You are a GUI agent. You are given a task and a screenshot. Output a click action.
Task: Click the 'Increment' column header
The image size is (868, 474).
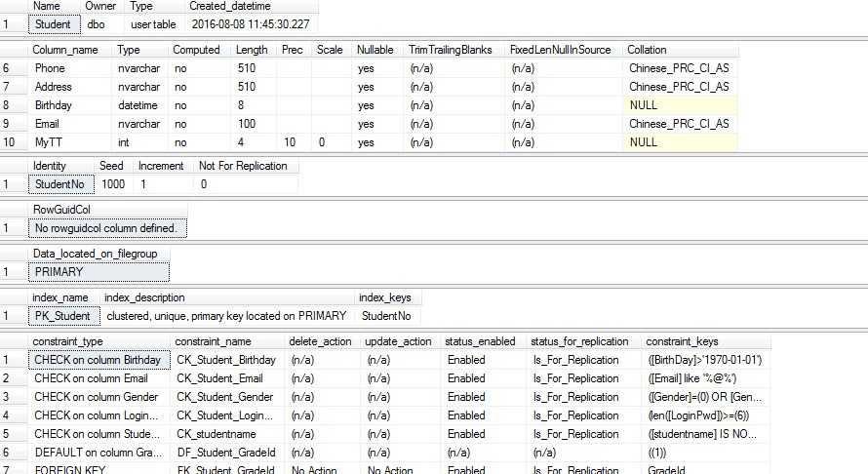(161, 166)
